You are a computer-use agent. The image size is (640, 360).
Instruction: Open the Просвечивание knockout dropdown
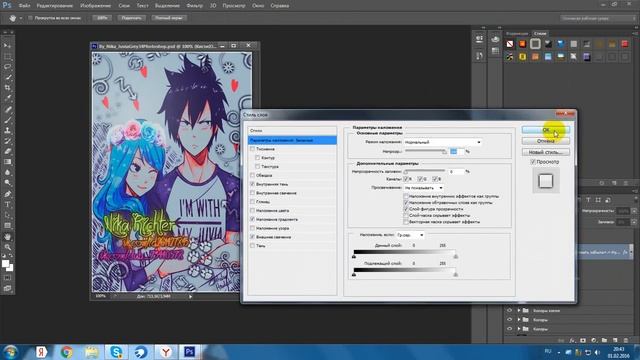point(424,188)
